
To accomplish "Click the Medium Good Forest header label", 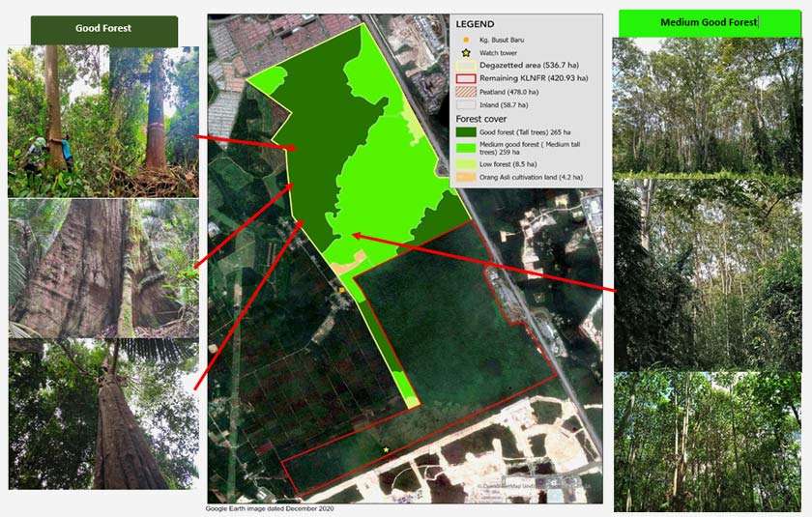I will 709,22.
